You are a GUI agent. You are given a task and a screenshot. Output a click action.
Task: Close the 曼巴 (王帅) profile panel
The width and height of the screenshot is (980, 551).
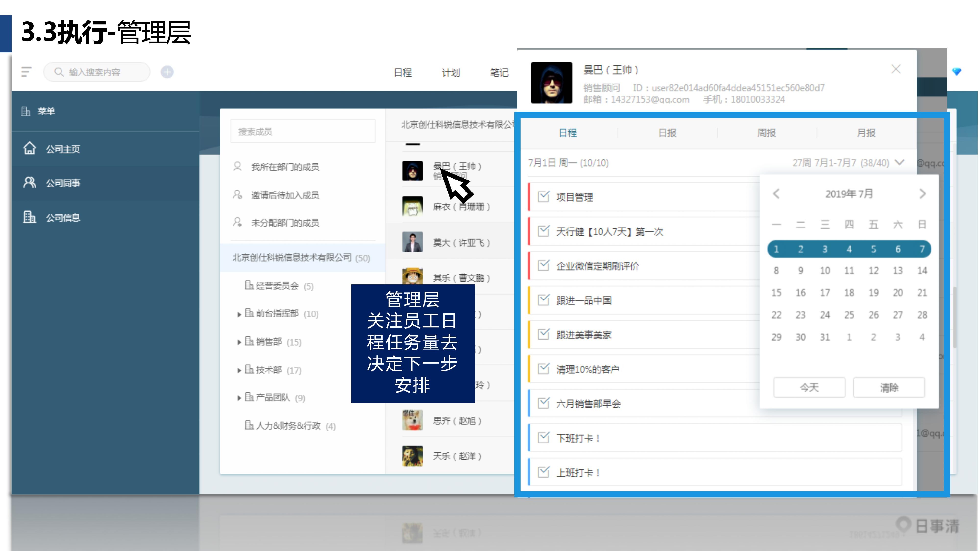(896, 69)
